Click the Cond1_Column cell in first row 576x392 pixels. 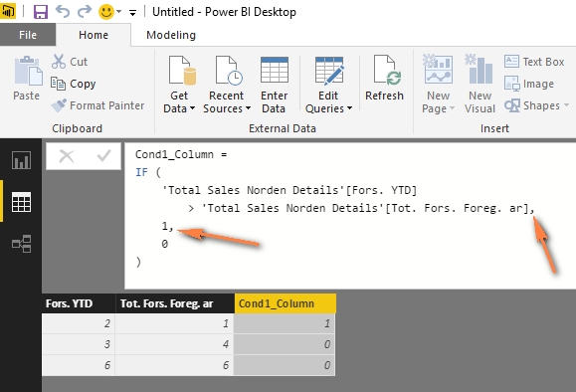(x=285, y=323)
